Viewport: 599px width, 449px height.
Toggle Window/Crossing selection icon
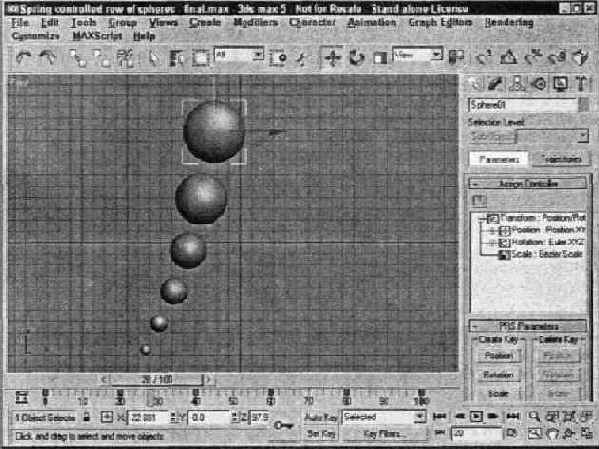(x=278, y=58)
